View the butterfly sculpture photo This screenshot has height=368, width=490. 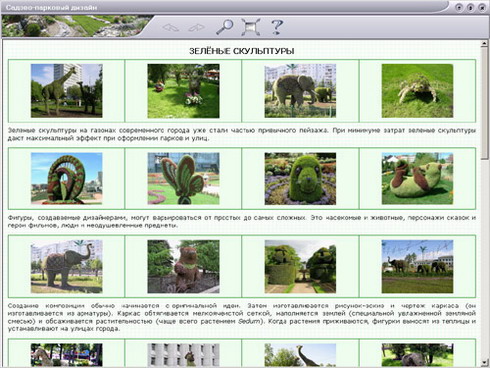[183, 179]
